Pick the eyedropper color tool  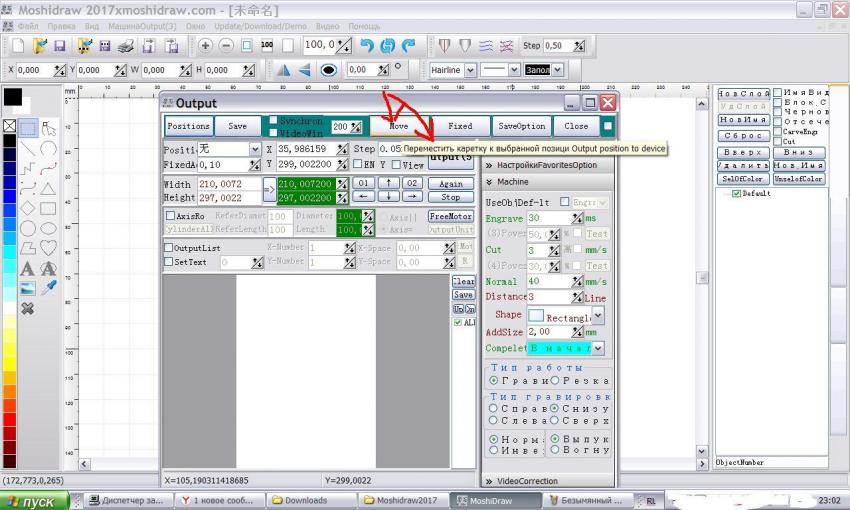[48, 288]
